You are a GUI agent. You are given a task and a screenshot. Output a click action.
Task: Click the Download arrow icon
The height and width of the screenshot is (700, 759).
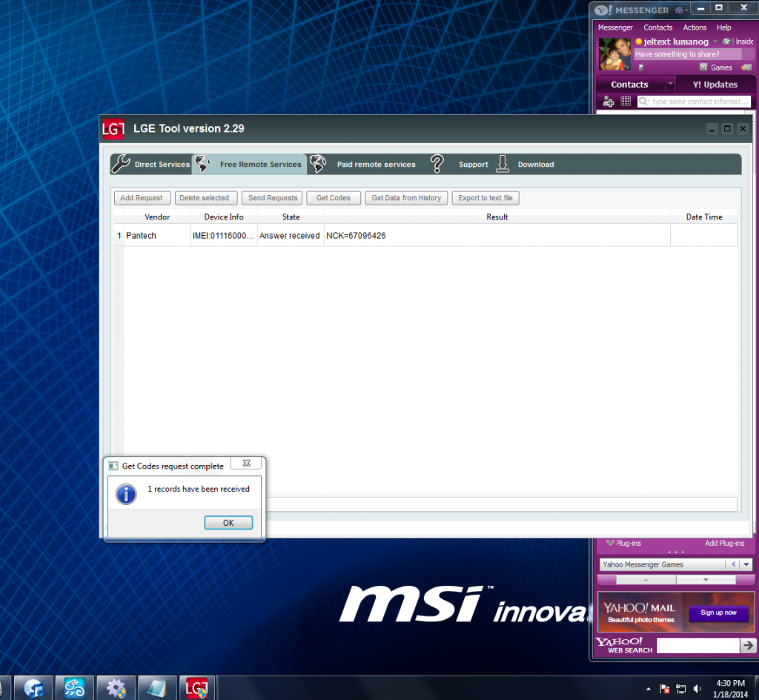[x=503, y=164]
